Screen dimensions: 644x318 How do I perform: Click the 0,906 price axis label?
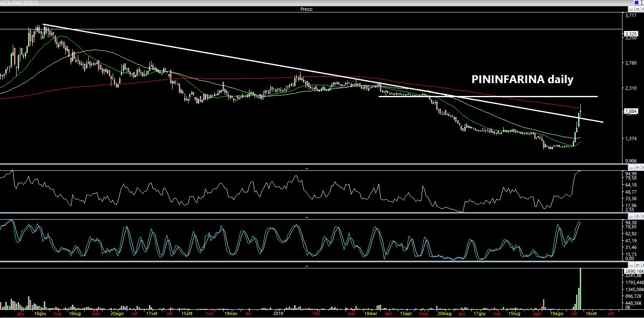(x=631, y=161)
